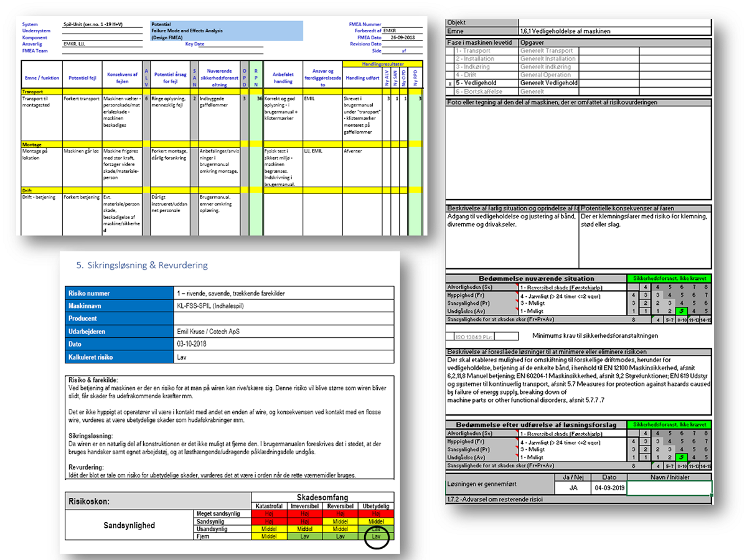Click the Afventer cell in the Montage row
This screenshot has width=747, height=560.
362,167
